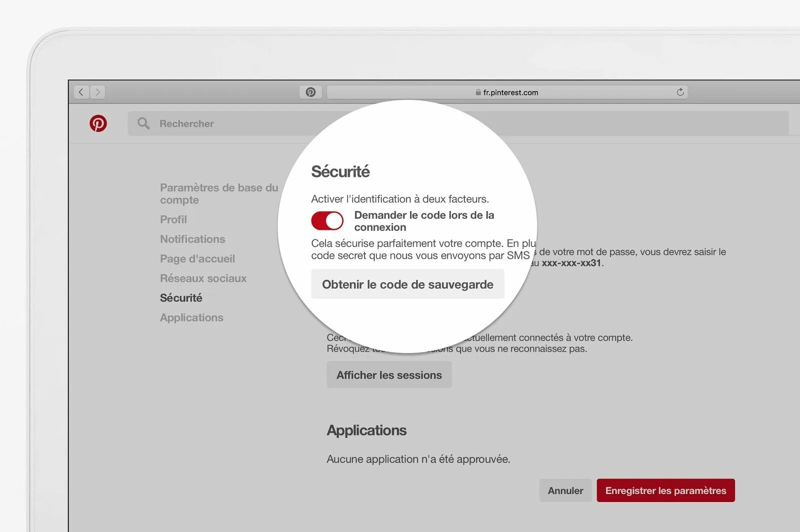
Task: Click Obtenir le code de sauvegarde button
Action: pyautogui.click(x=407, y=284)
